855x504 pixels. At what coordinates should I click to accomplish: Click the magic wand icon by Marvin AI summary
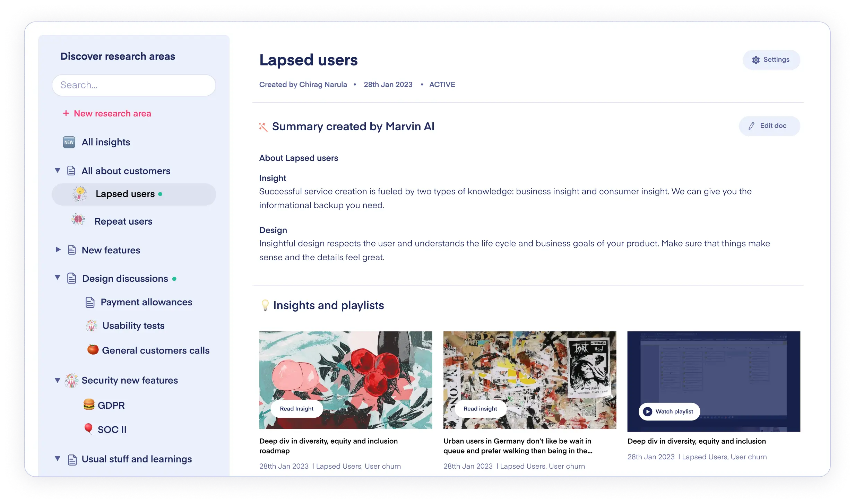click(264, 127)
